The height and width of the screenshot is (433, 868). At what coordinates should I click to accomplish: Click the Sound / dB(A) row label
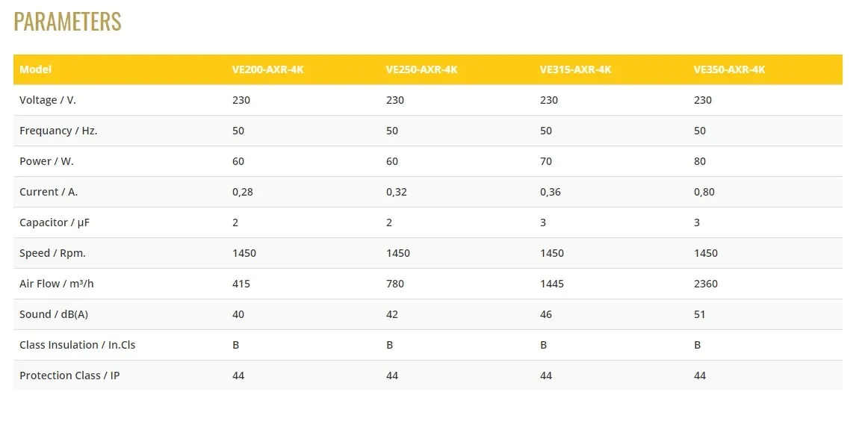tap(54, 314)
